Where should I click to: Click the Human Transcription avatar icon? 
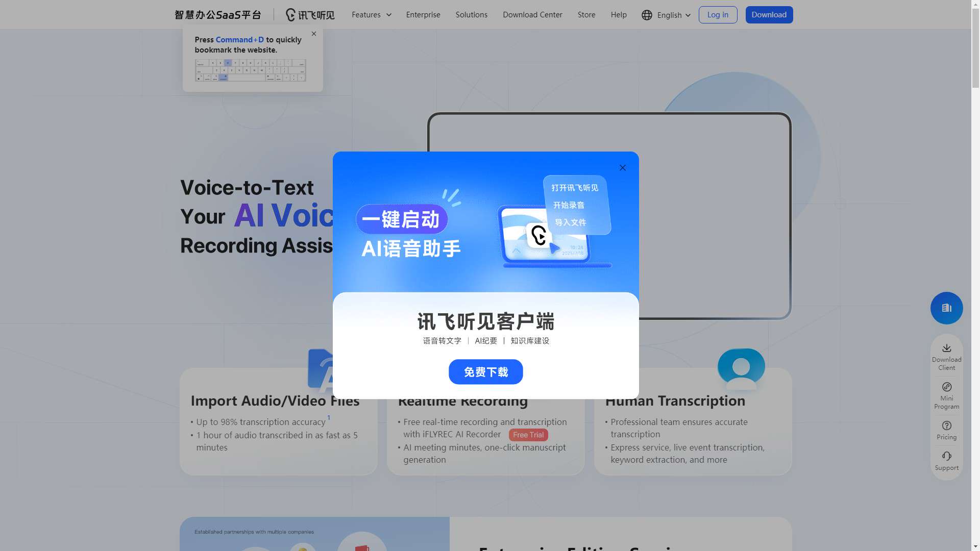pyautogui.click(x=741, y=368)
